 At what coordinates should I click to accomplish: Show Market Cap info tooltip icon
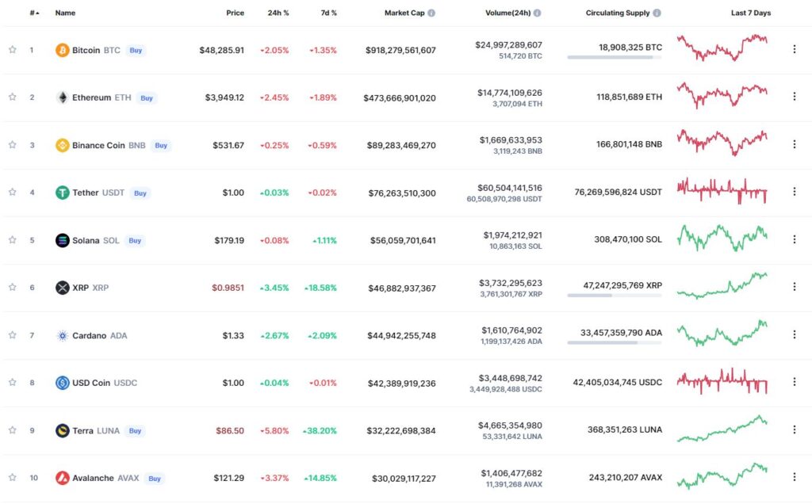[431, 13]
